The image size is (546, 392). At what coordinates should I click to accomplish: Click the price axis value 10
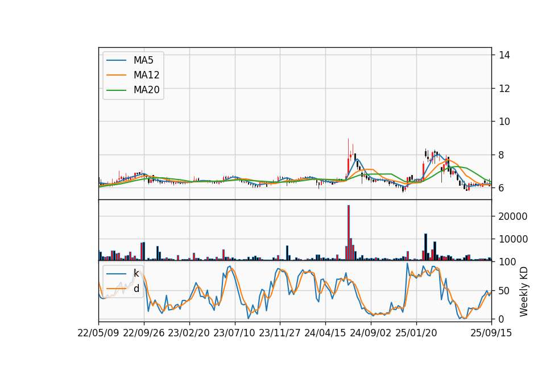504,122
